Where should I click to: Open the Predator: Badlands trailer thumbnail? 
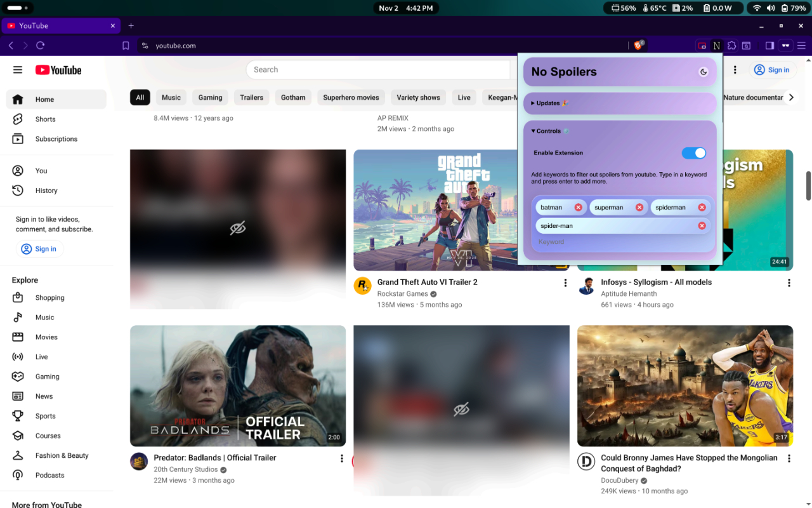point(238,386)
